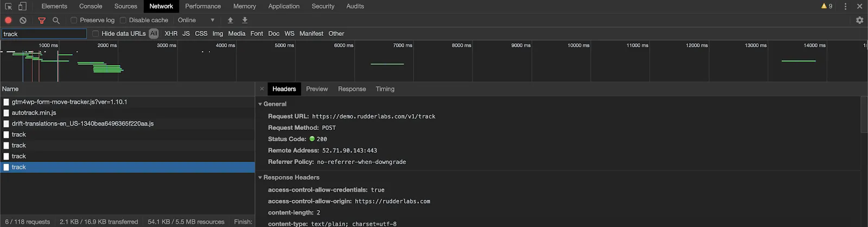Click the Remote Address value 52.71.90.143:443
868x227 pixels.
349,150
